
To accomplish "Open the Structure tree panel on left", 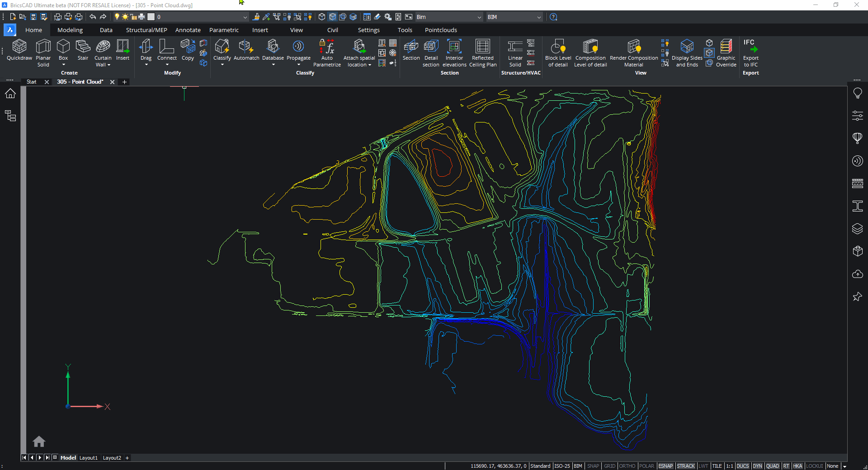I will (10, 116).
